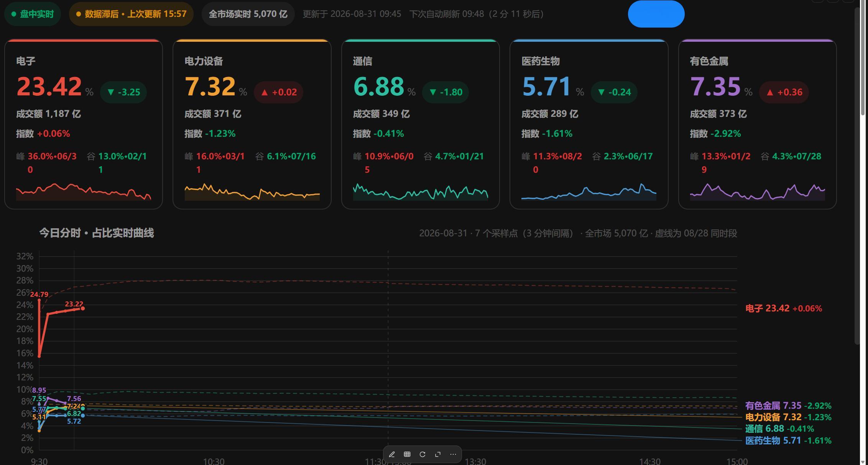
Task: Select the 医药生物 card title
Action: [541, 61]
